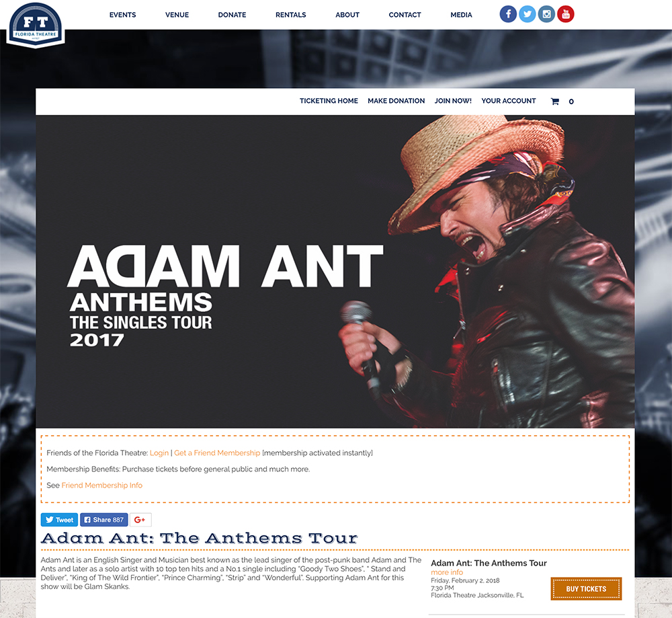
Task: Click the Ticketing Home link
Action: [329, 101]
